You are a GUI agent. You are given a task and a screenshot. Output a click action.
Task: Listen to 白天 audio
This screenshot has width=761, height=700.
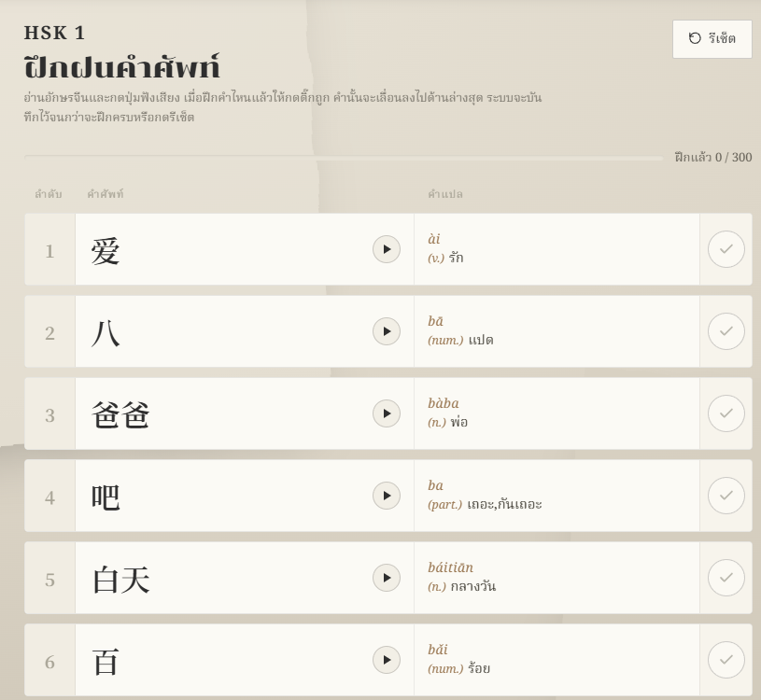point(387,578)
